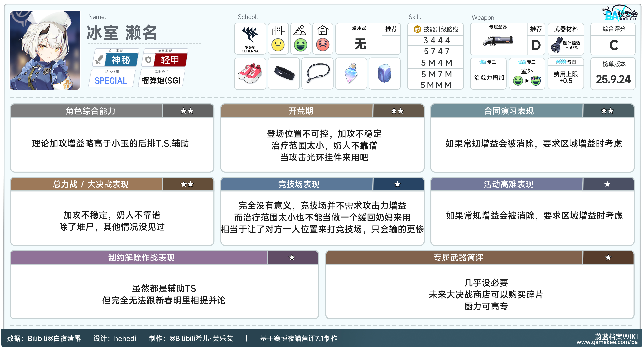Click the outdoor mountain terrain icon
Image resolution: width=644 pixels, height=349 pixels.
tap(300, 31)
